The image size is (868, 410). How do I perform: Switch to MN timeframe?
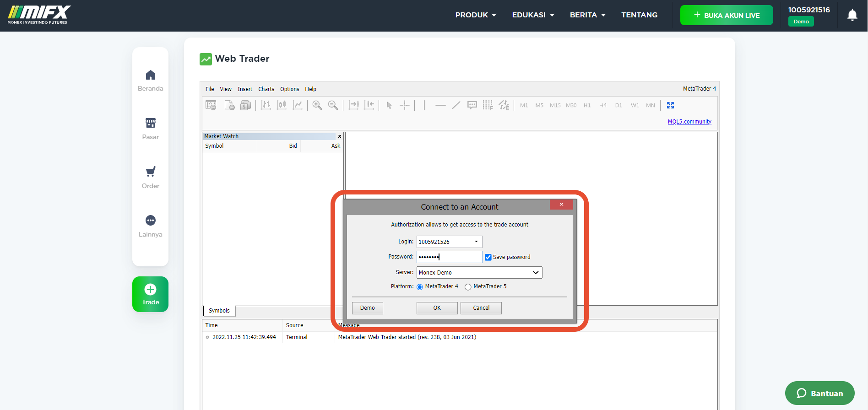pos(651,105)
